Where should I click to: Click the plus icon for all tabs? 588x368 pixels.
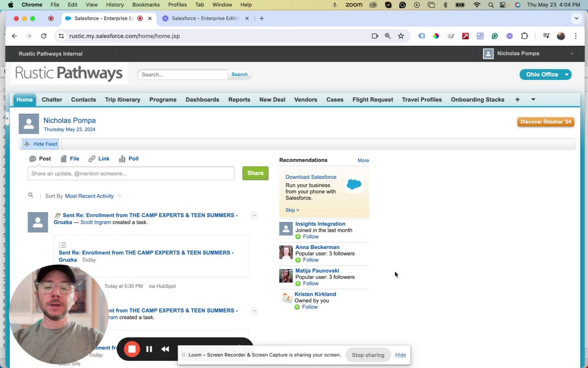(517, 99)
